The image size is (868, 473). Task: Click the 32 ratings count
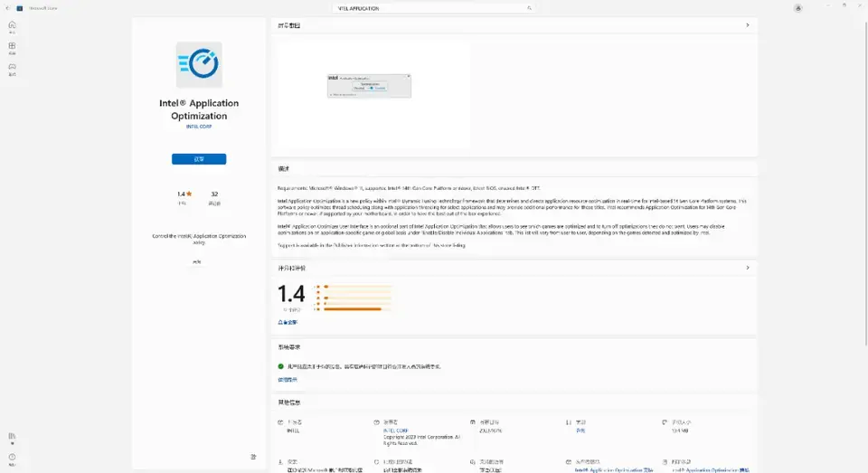(214, 194)
